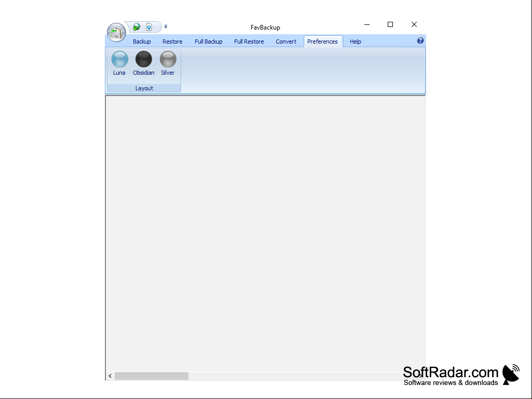Select the Preferences tab
The image size is (532, 399).
[323, 42]
